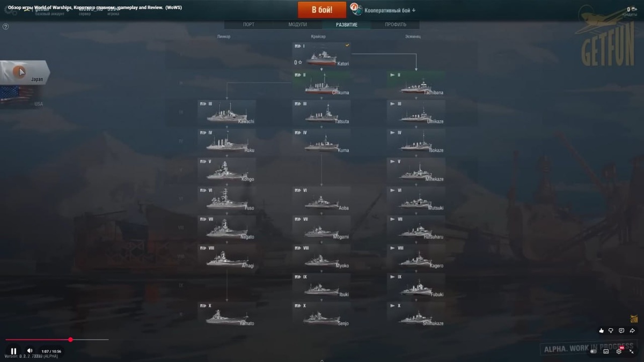Share the video via arrow icon
Viewport: 644px width, 362px height.
point(632,330)
